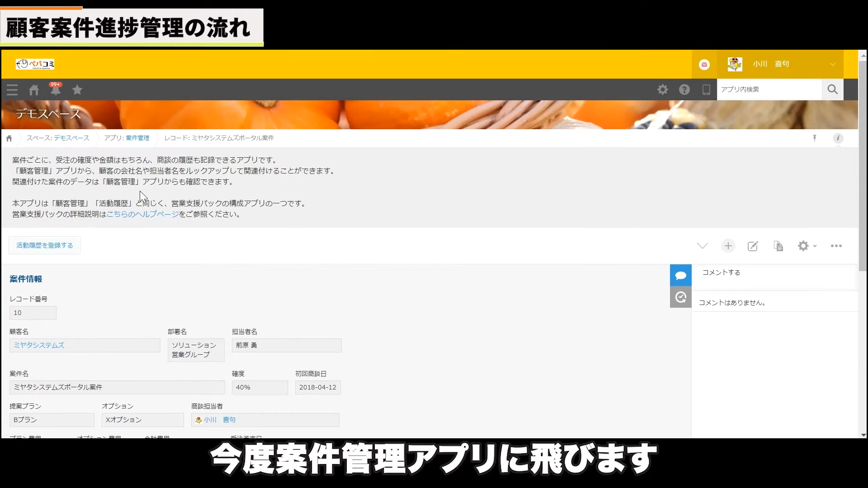Open the notifications bell with 99+ badge
The height and width of the screenshot is (488, 868).
click(x=55, y=90)
